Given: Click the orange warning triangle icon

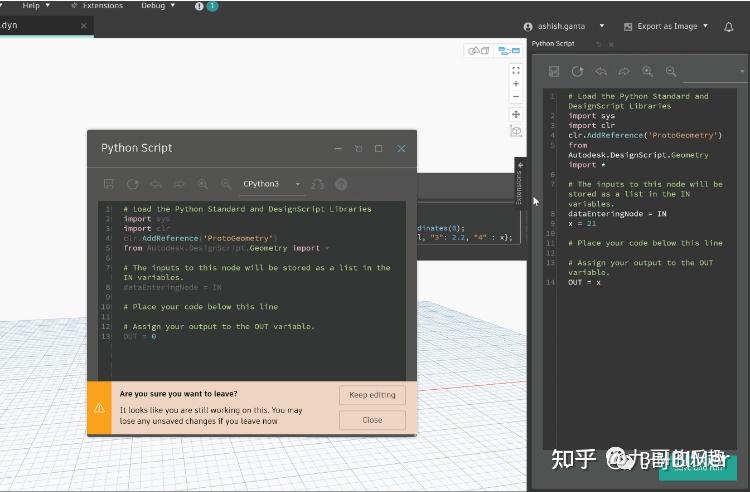Looking at the screenshot, I should [99, 408].
